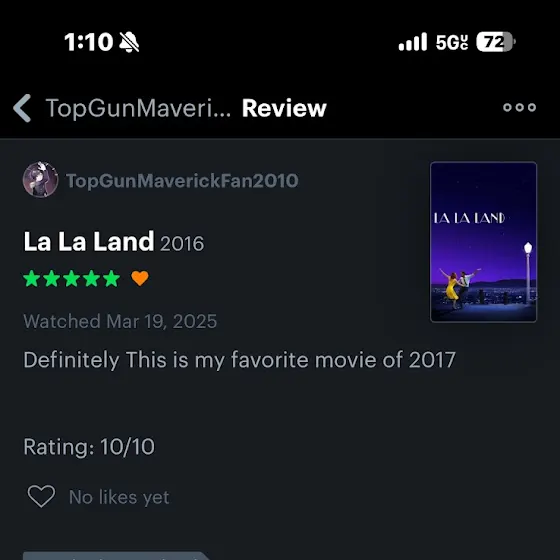Tap the green five-star rating
560x560 pixels.
(x=71, y=279)
